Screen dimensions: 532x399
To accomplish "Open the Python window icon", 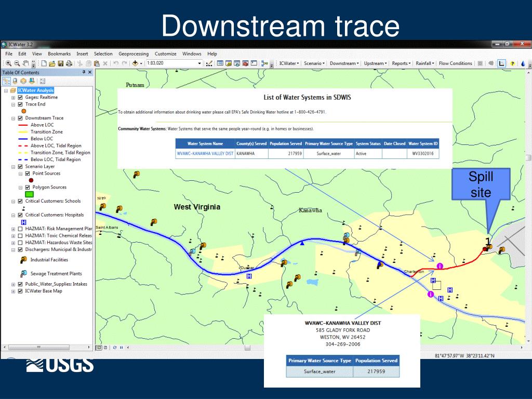I will 254,63.
